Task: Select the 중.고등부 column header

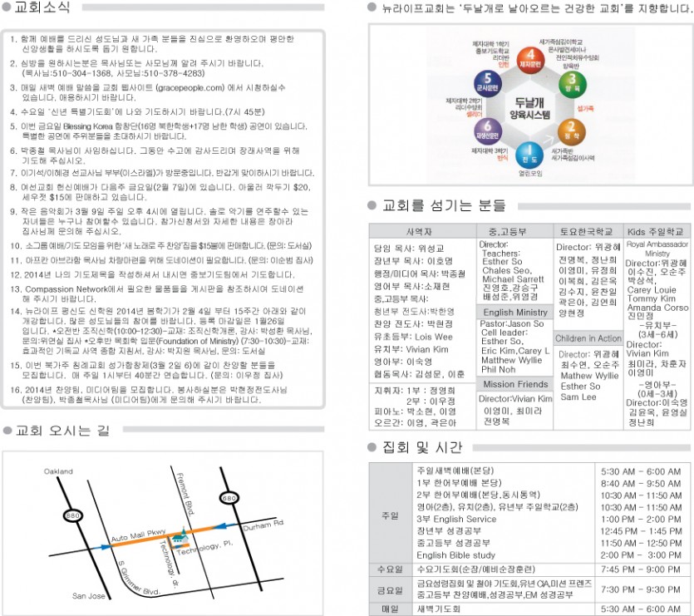Action: [507, 232]
